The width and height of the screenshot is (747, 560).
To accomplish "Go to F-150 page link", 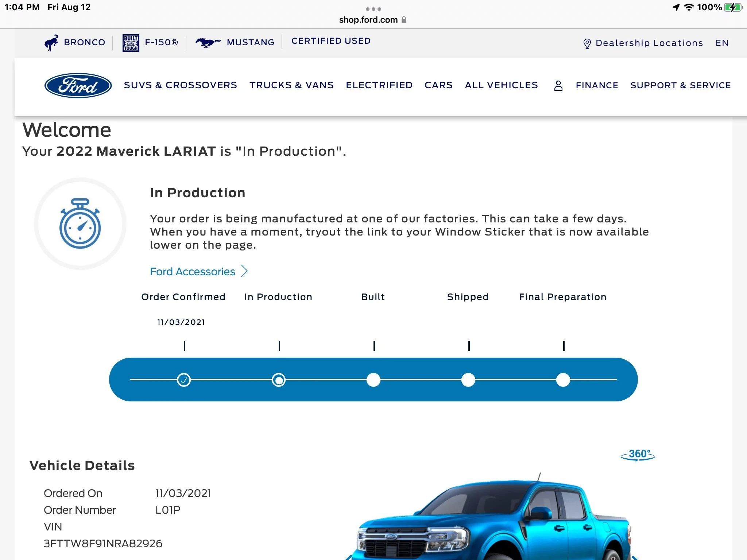I will 161,43.
